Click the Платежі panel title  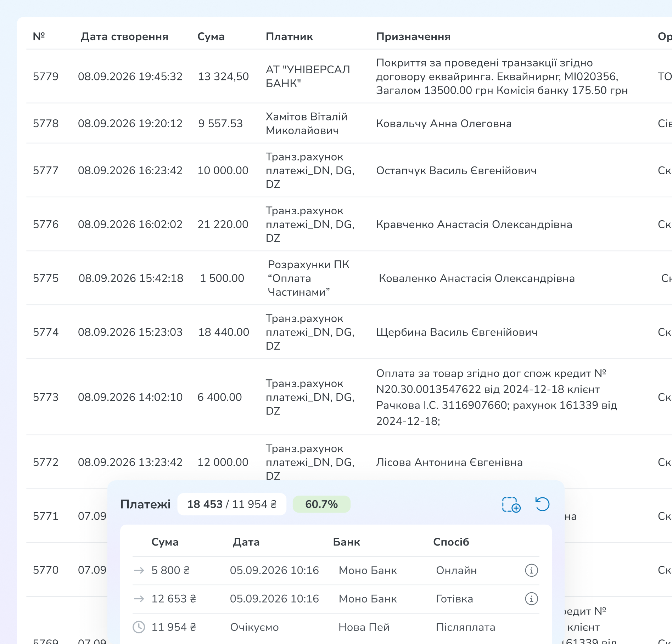(145, 504)
